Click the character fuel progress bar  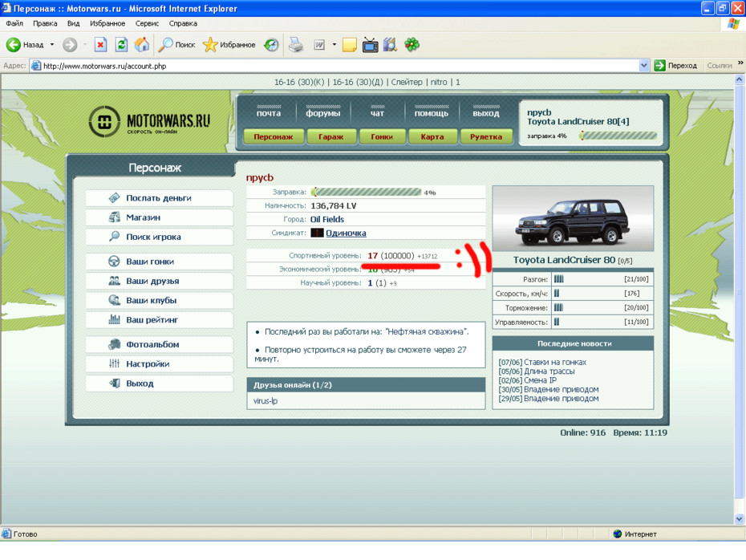pyautogui.click(x=367, y=193)
